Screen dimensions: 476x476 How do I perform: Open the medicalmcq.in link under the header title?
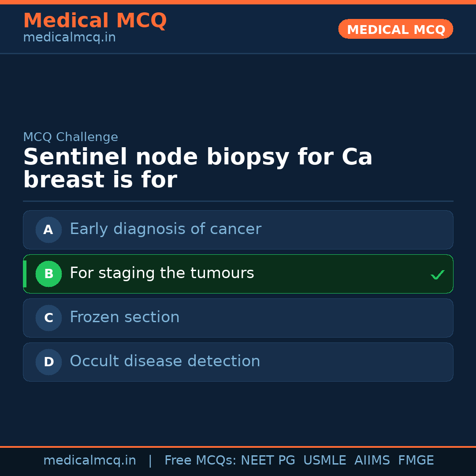[x=69, y=38]
